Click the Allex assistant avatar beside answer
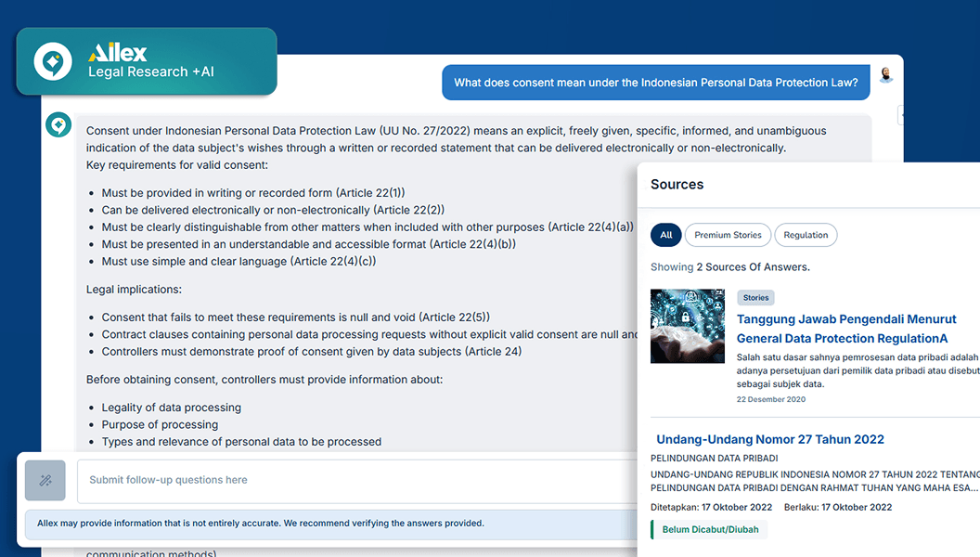This screenshot has height=557, width=980. click(58, 125)
